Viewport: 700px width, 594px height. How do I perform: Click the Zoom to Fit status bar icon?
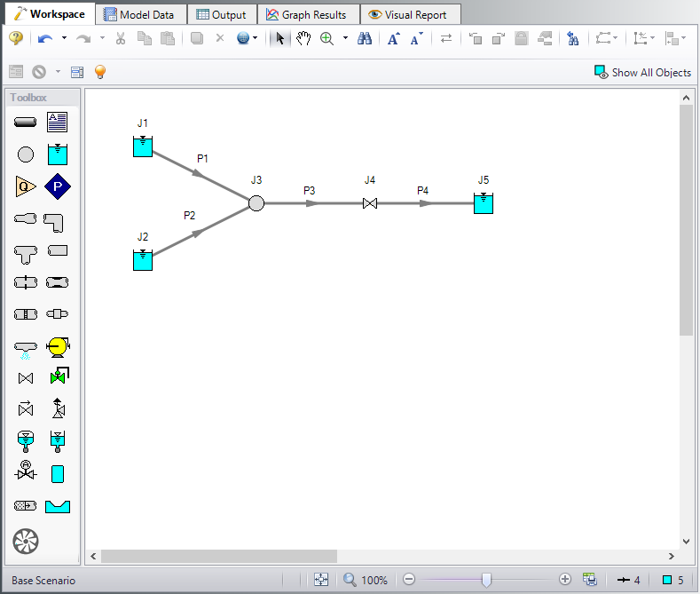pyautogui.click(x=321, y=580)
